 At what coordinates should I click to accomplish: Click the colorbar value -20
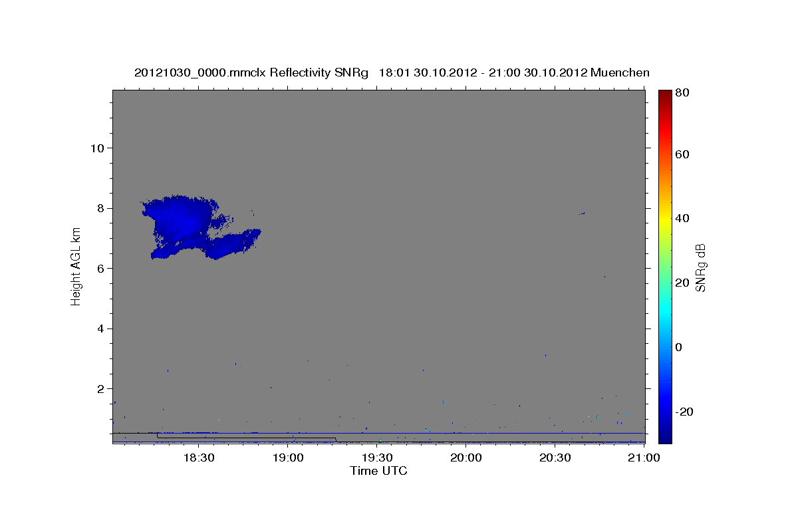pos(685,412)
